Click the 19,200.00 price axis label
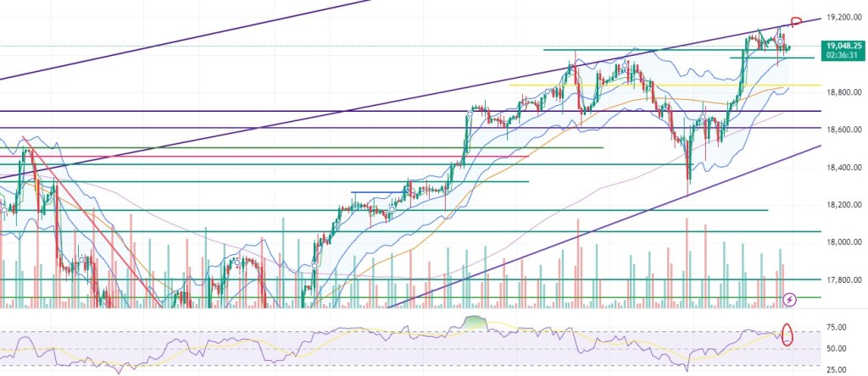This screenshot has width=868, height=376. pyautogui.click(x=844, y=16)
